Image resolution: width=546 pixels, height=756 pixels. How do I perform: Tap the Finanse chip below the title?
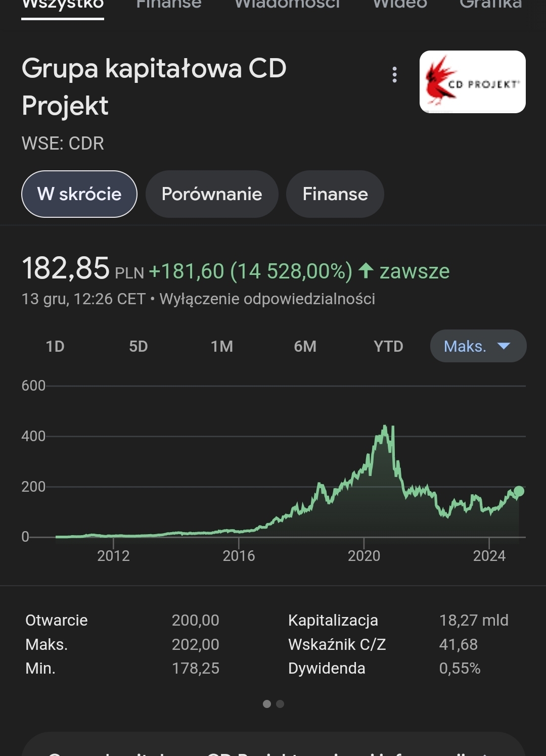[x=335, y=194]
